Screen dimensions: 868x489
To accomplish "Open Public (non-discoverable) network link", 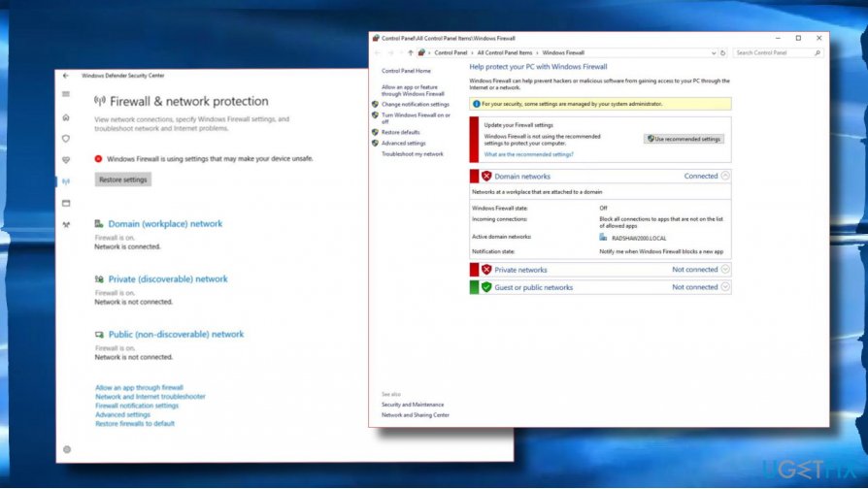I will point(176,334).
